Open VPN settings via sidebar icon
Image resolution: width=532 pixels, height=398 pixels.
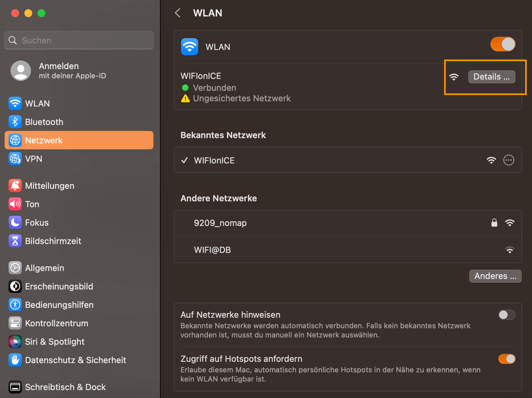(x=15, y=159)
